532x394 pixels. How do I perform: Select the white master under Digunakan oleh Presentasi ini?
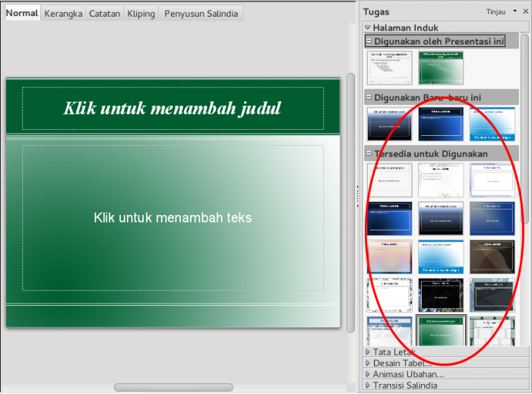coord(389,68)
